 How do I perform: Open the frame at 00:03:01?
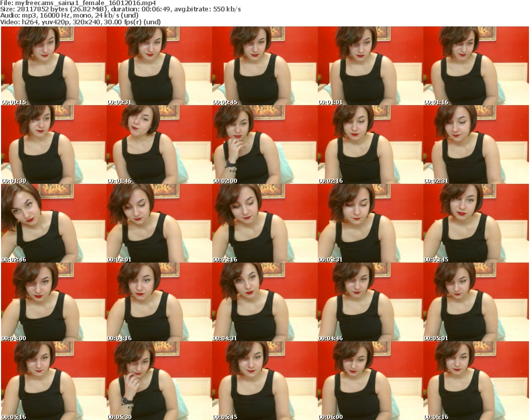click(x=159, y=224)
